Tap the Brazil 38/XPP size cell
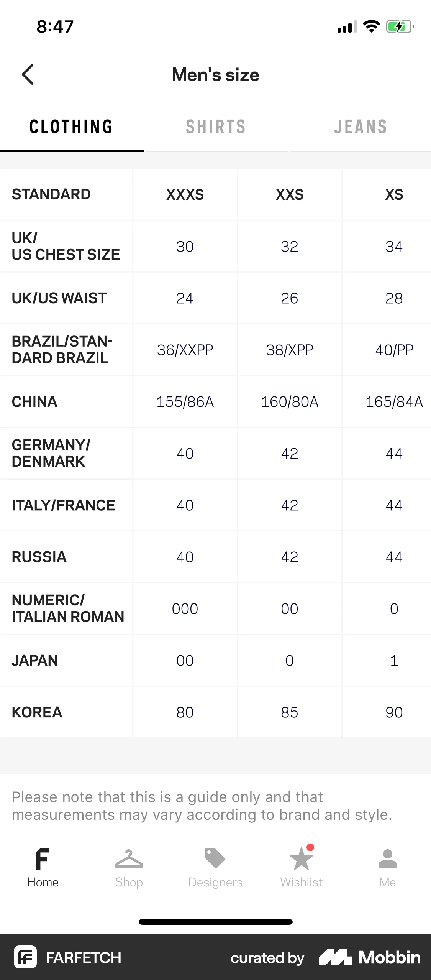Screen dimensions: 431x980 [x=290, y=350]
